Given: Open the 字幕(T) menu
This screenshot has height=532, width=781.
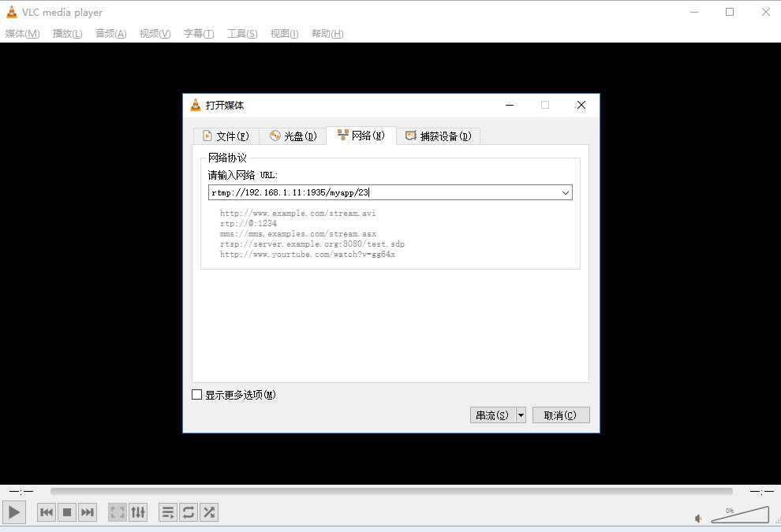Looking at the screenshot, I should pos(199,33).
